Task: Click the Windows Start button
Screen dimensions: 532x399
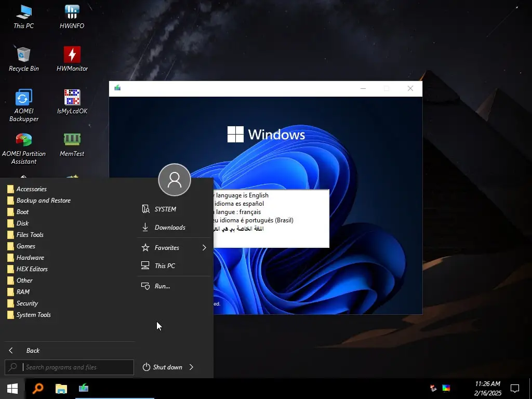Action: 12,388
